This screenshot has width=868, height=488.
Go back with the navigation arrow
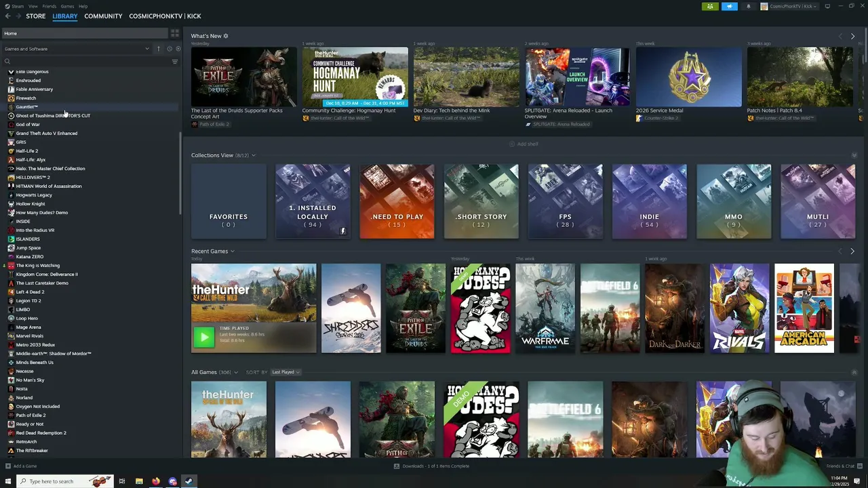7,16
